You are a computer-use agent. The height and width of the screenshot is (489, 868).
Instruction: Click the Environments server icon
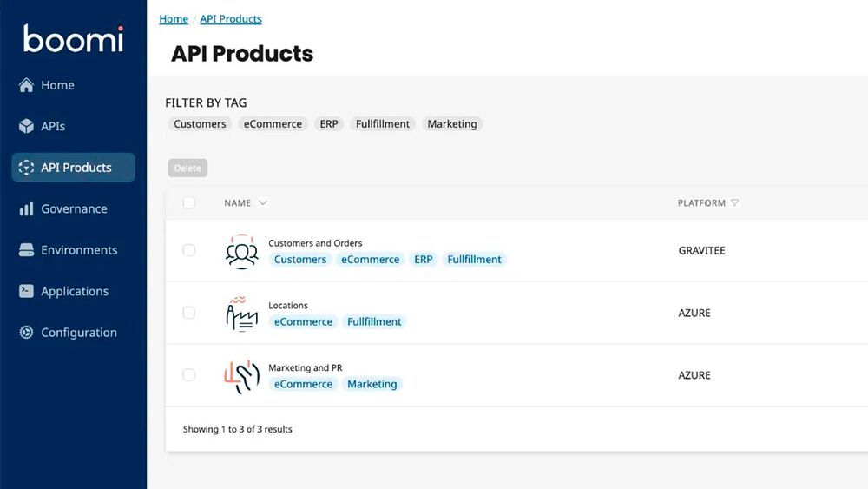click(x=26, y=250)
